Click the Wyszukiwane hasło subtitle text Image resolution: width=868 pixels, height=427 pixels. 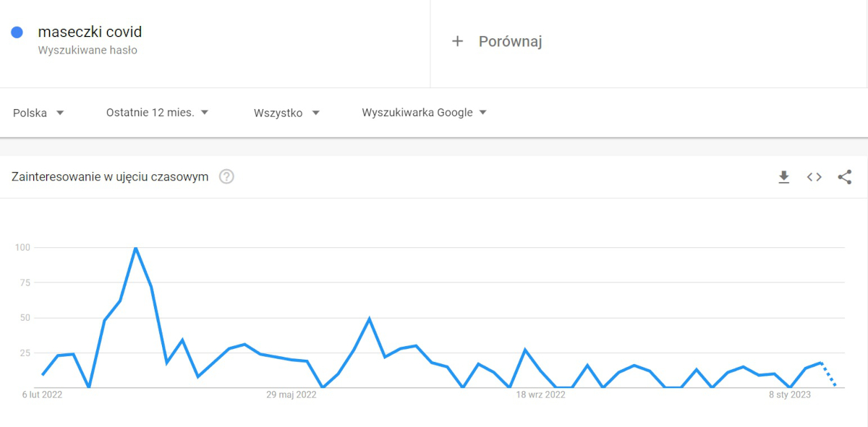click(88, 51)
